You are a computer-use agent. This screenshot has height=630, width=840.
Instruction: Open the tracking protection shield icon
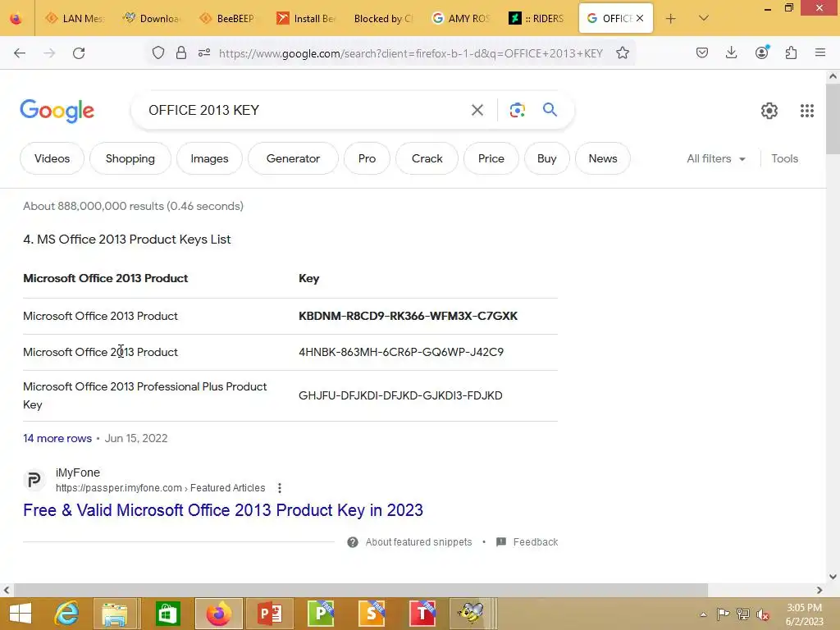pos(158,52)
